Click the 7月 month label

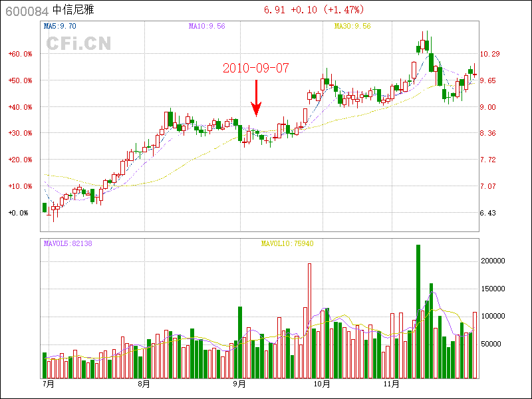click(x=49, y=384)
